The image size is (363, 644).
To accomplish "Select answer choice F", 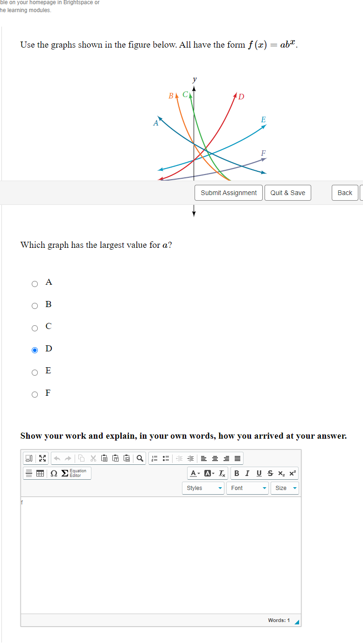I will pyautogui.click(x=35, y=394).
